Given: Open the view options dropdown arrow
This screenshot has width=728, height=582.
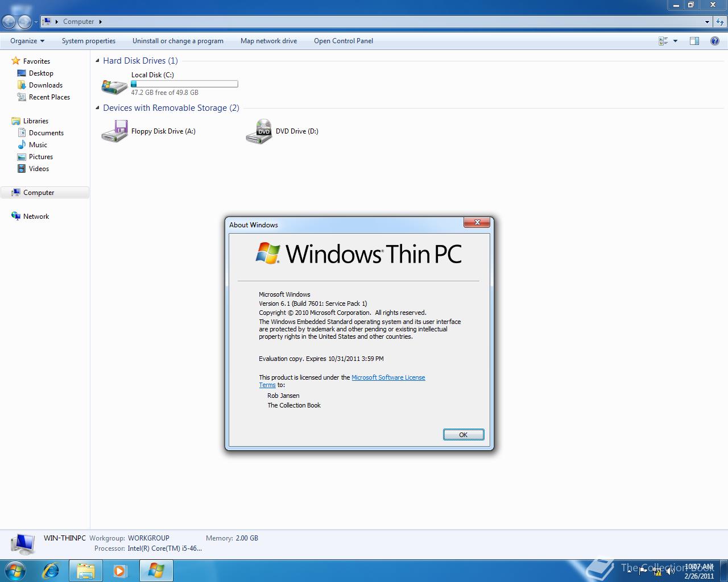Looking at the screenshot, I should pyautogui.click(x=675, y=41).
